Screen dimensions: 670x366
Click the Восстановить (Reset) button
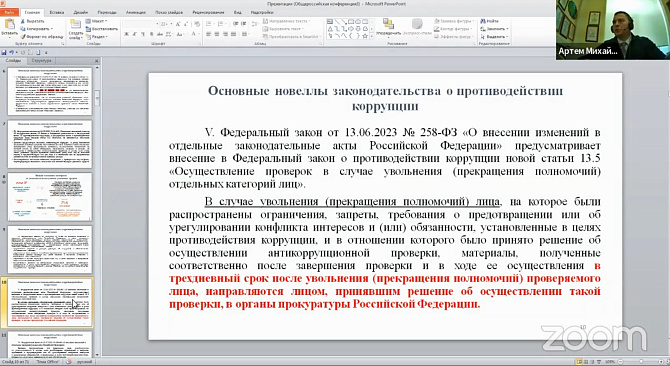[102, 29]
